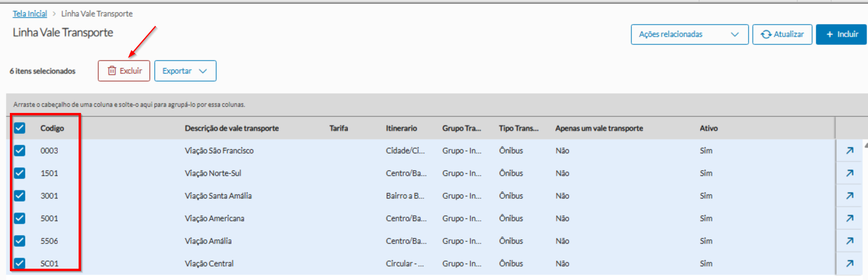868x280 pixels.
Task: Deselect row with code 5001
Action: point(20,218)
